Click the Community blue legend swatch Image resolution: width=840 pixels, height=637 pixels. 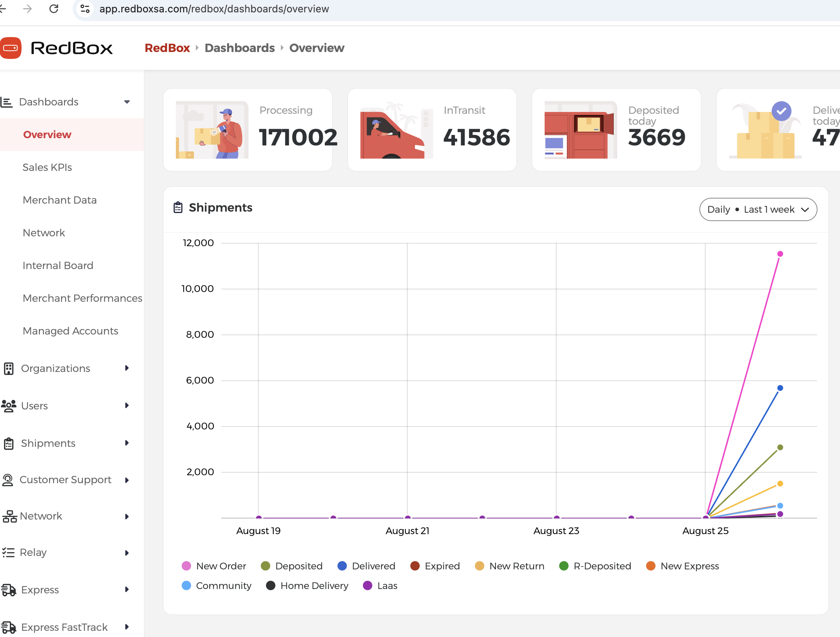[x=186, y=586]
